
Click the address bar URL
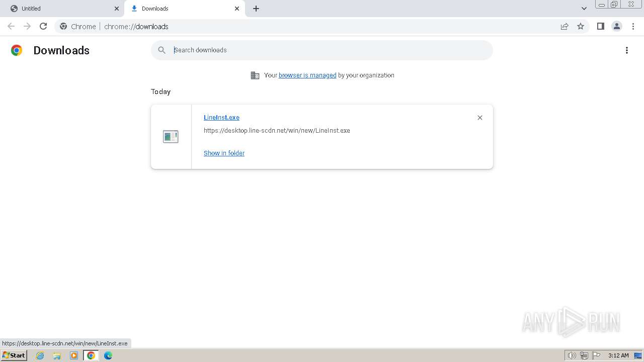(x=136, y=27)
